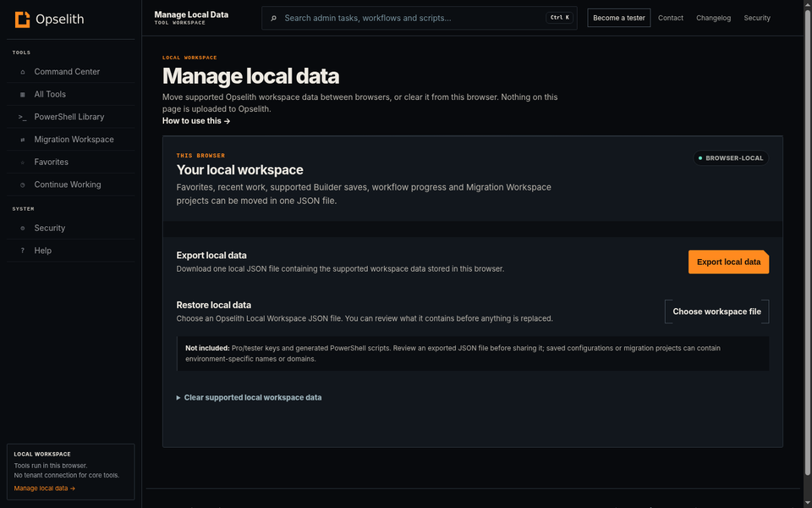Open Help in the sidebar
The image size is (812, 508).
click(70, 251)
